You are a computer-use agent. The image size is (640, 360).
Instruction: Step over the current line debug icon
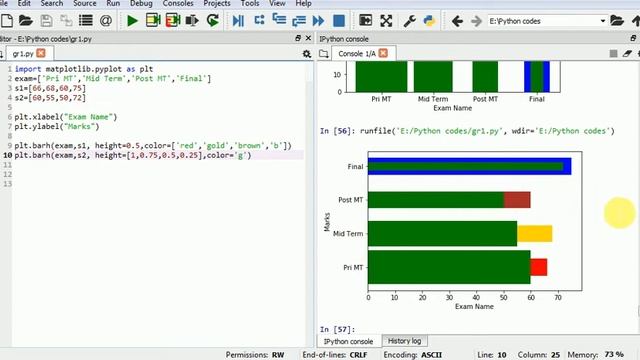coord(259,20)
